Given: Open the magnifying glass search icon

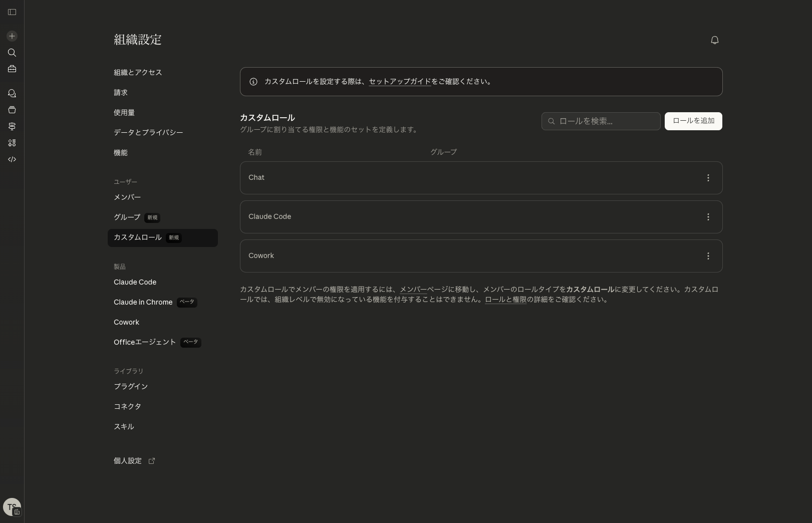Looking at the screenshot, I should (x=12, y=53).
